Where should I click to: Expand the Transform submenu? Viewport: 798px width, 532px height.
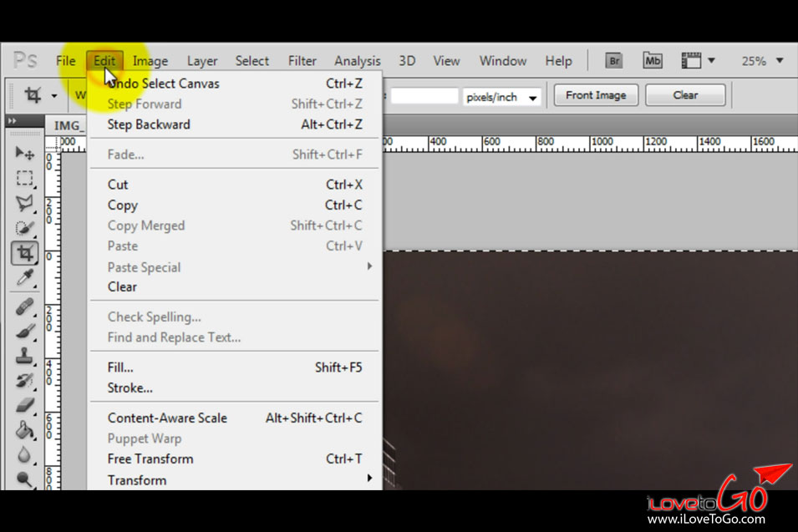click(x=370, y=478)
